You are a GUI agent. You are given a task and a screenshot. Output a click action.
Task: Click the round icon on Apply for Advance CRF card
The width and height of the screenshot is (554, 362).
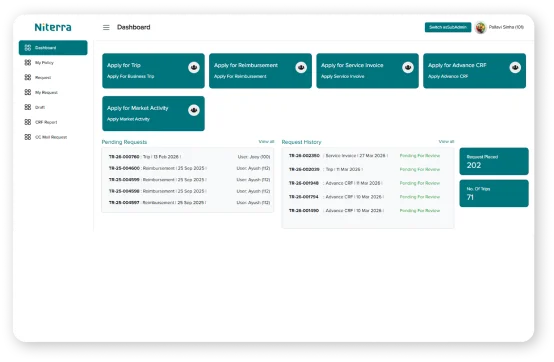pos(515,67)
